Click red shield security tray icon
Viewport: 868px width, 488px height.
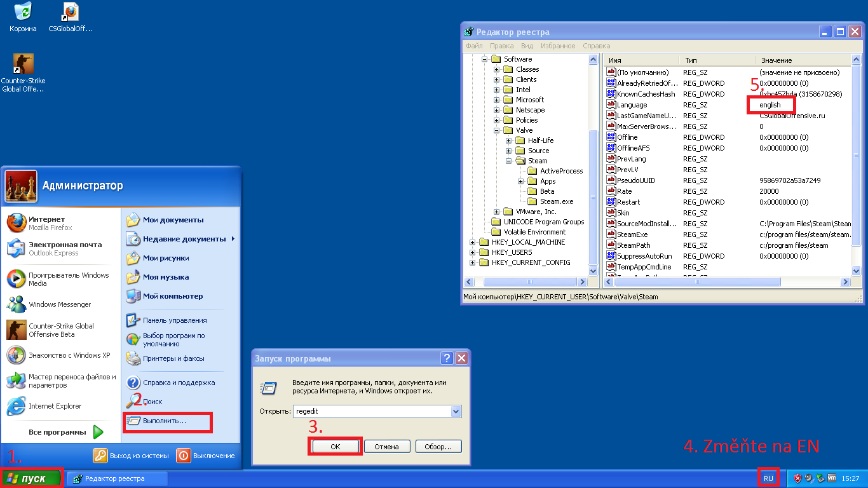coord(797,478)
